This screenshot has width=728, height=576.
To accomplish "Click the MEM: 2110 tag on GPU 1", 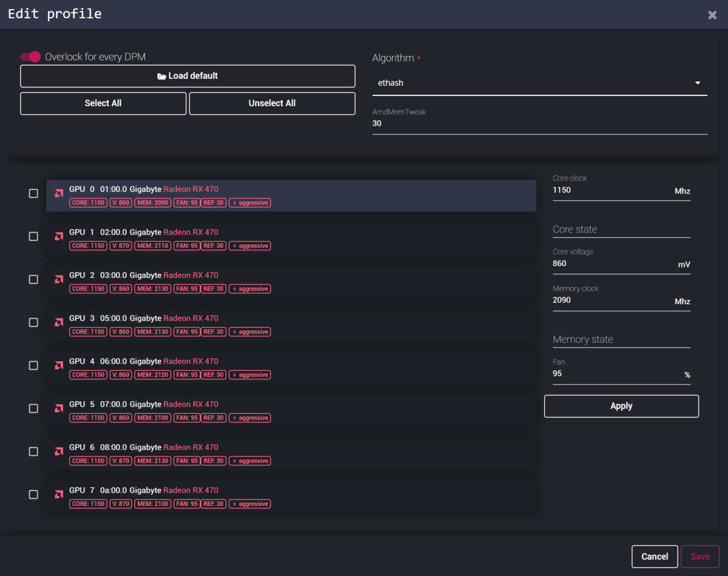I will click(153, 246).
